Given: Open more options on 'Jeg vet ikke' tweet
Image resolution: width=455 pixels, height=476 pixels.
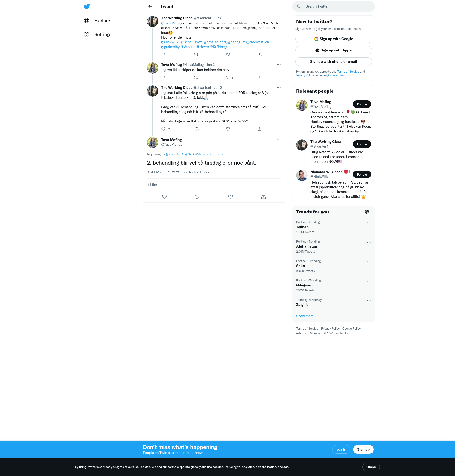Looking at the screenshot, I should click(279, 65).
